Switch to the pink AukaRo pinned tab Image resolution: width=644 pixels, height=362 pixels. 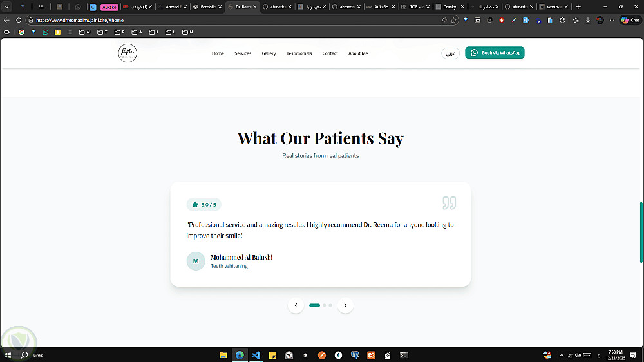(109, 7)
